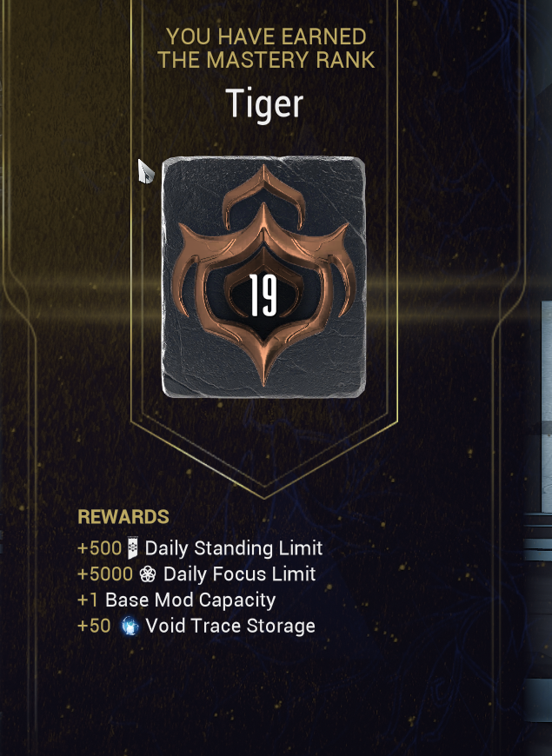This screenshot has width=552, height=756.
Task: Select the Tiger rank title text
Action: pos(264,104)
